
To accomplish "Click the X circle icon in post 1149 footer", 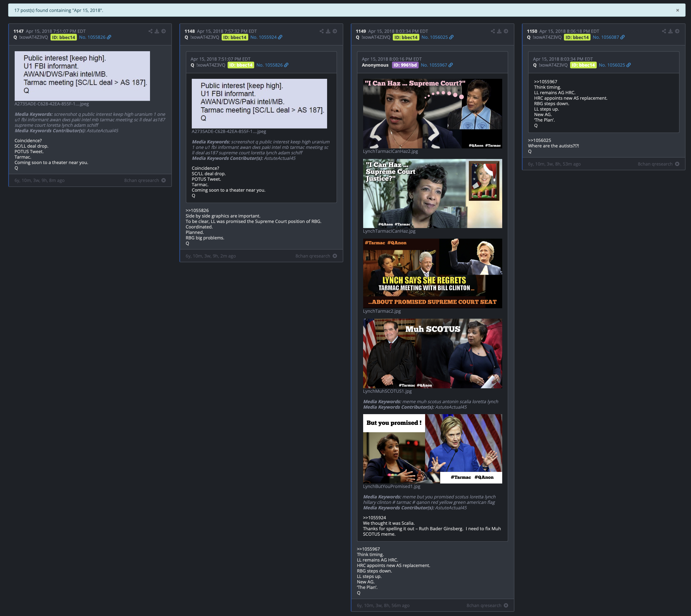I will [x=506, y=606].
